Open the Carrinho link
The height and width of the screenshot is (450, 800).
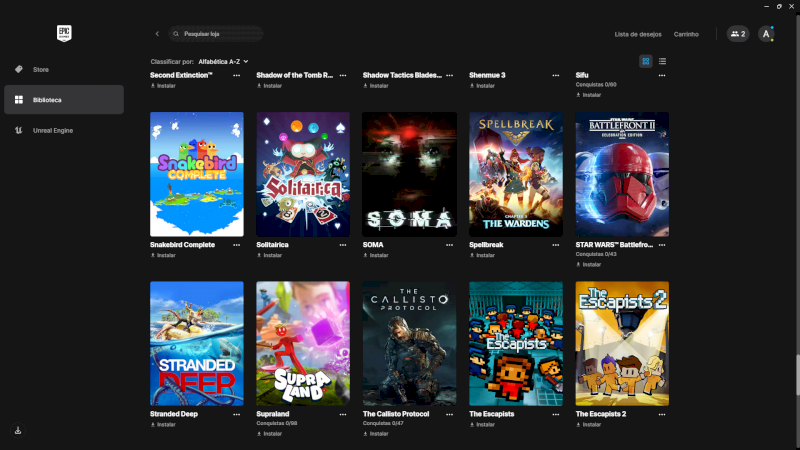[x=686, y=34]
